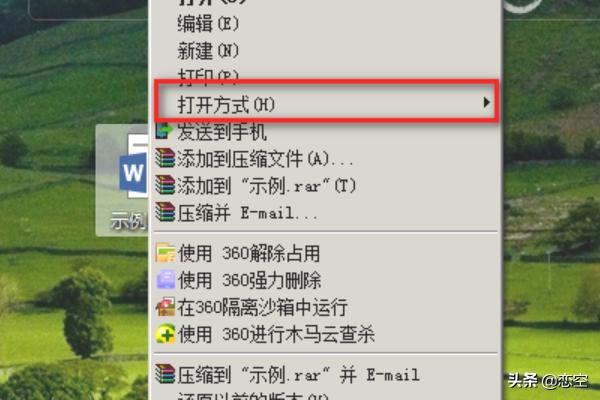
Task: Click the purple shredder icon for 360强力删除
Action: click(165, 280)
